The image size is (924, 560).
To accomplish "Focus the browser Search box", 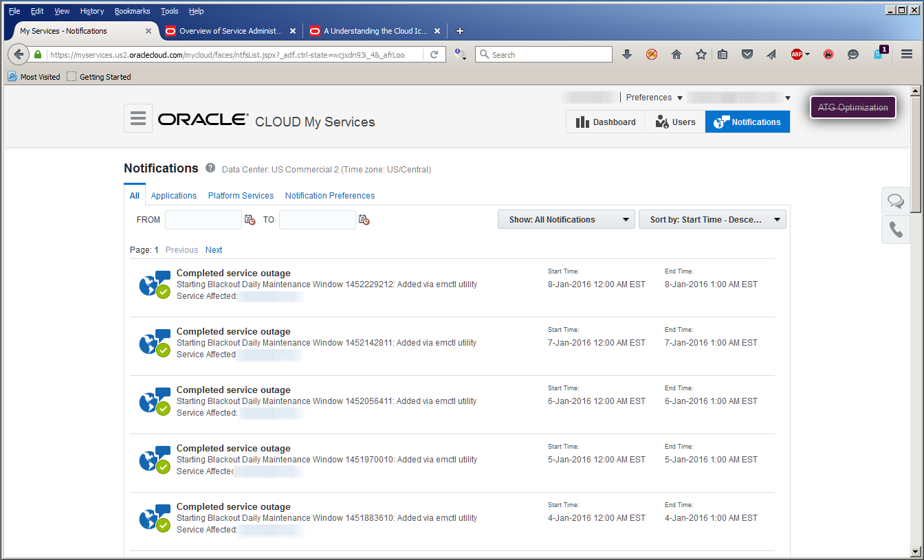I will (x=544, y=54).
